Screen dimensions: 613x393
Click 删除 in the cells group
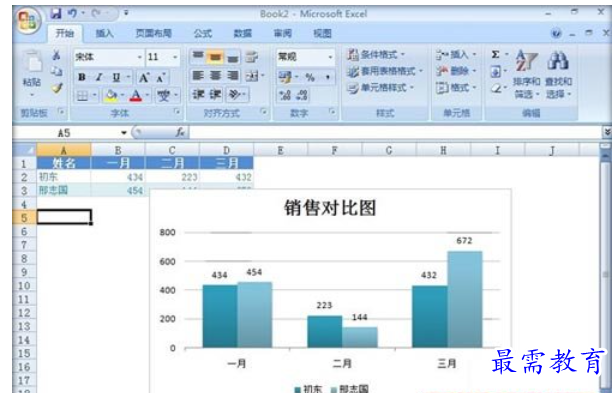point(456,71)
